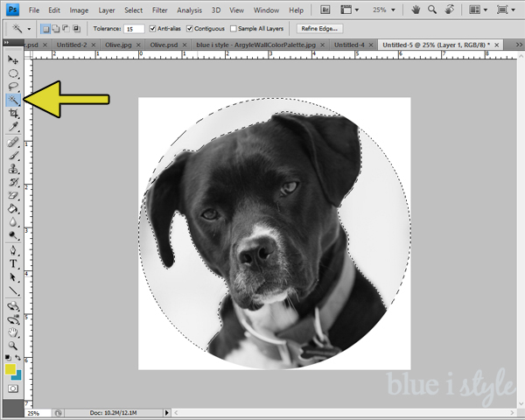Click the Tolerance value field
This screenshot has height=420, width=525.
(134, 29)
